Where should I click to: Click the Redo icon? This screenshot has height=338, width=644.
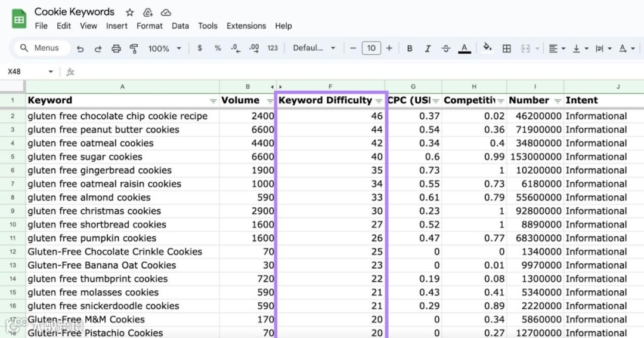98,48
